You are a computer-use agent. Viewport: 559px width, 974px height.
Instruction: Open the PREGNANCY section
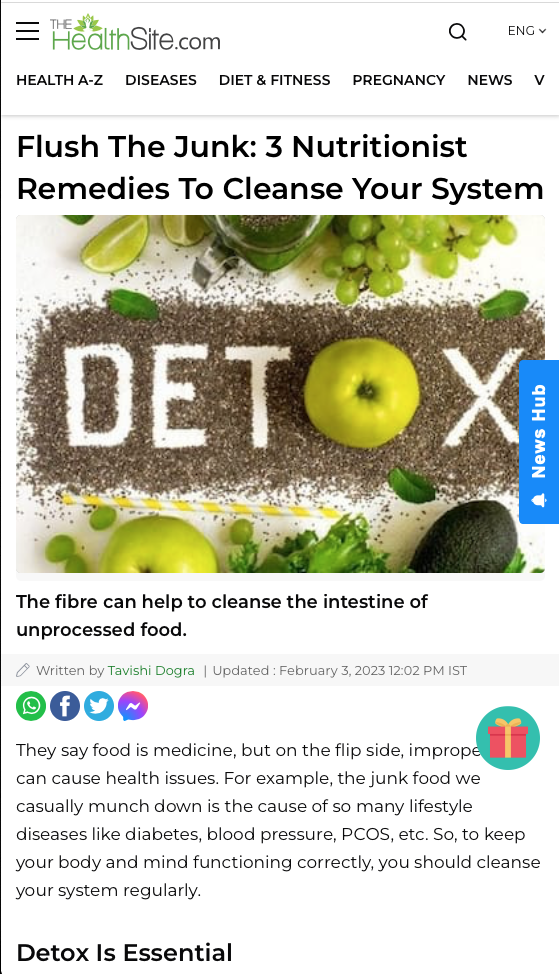click(399, 80)
